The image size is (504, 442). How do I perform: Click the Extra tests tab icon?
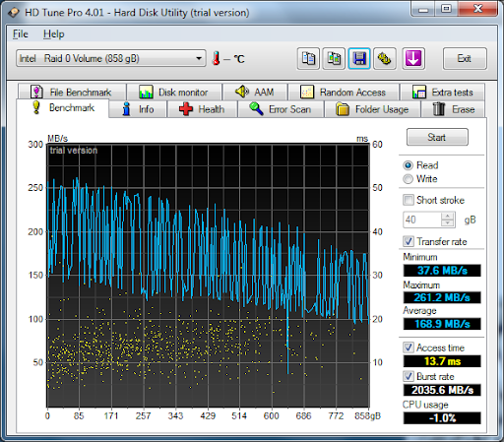tap(419, 92)
